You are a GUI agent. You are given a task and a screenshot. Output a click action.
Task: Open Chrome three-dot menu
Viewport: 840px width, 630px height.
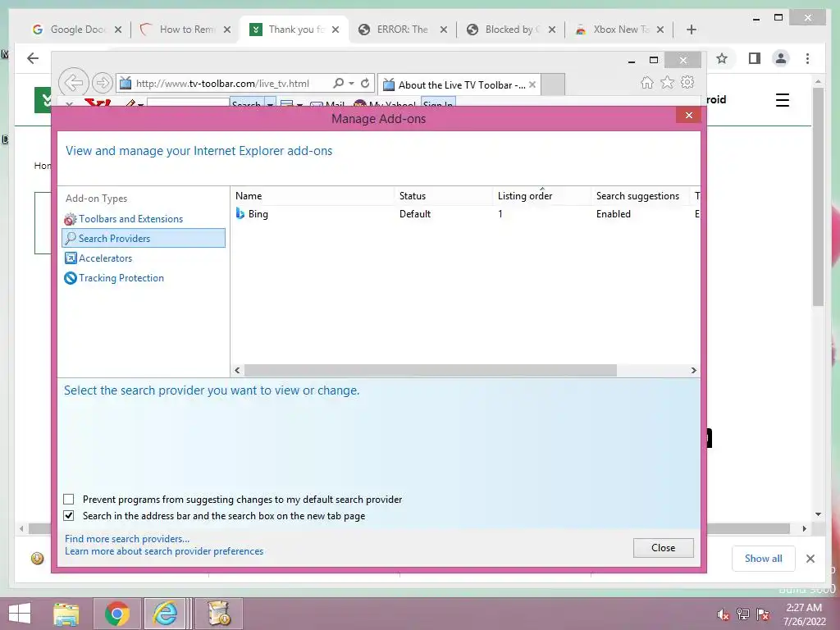(807, 58)
